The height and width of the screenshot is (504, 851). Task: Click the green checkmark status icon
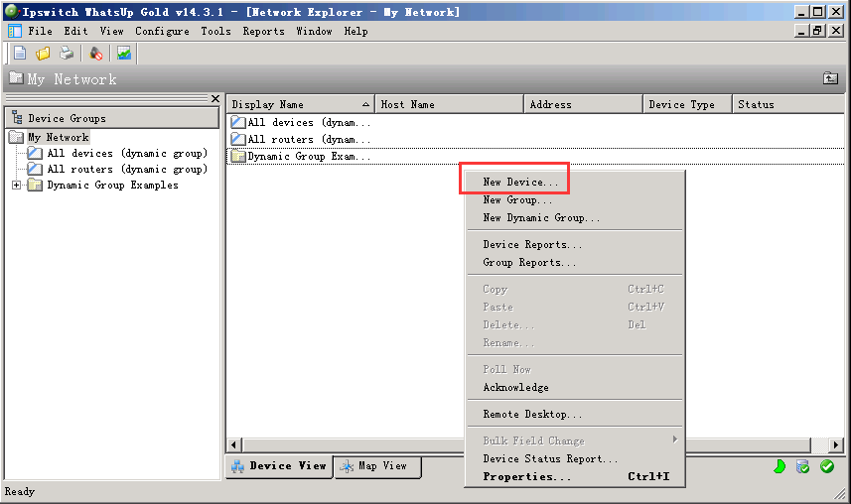coord(827,466)
